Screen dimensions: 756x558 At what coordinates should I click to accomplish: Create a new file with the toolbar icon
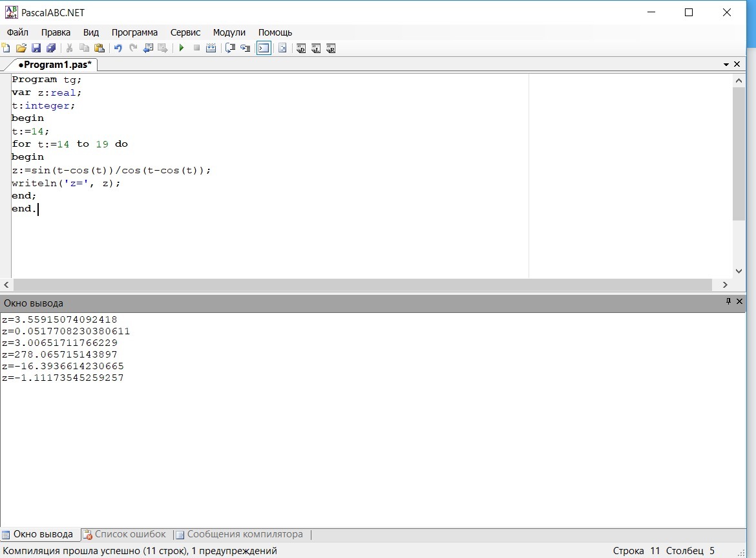pos(6,48)
